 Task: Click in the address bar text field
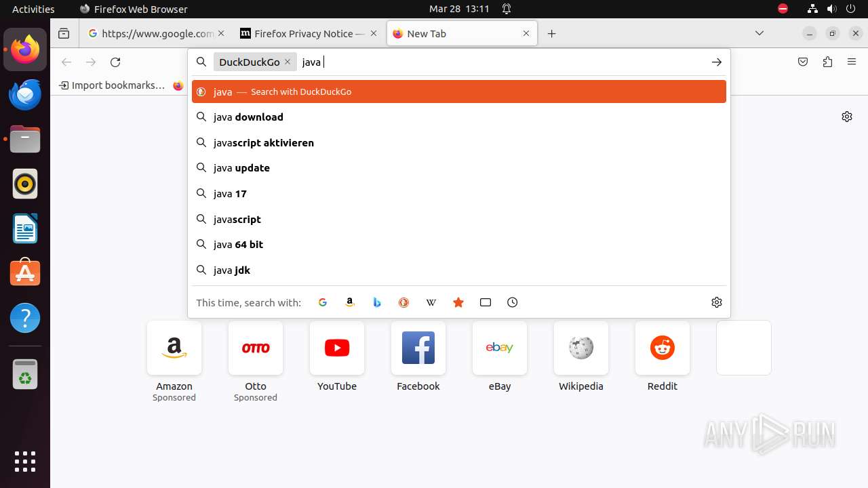tap(502, 62)
